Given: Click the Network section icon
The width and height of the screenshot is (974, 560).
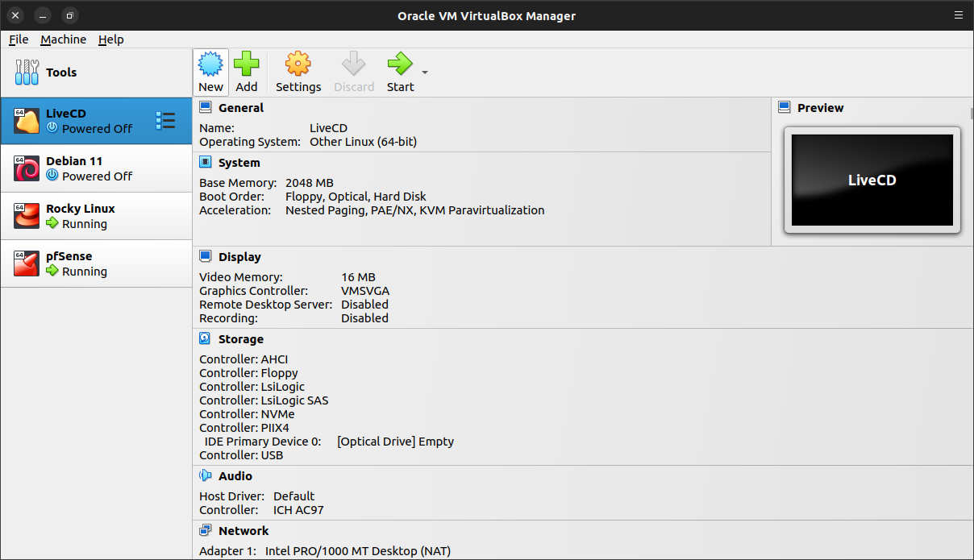Looking at the screenshot, I should 206,530.
